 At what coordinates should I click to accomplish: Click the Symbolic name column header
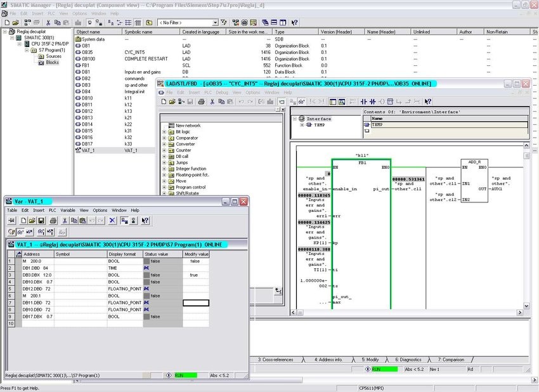click(151, 32)
